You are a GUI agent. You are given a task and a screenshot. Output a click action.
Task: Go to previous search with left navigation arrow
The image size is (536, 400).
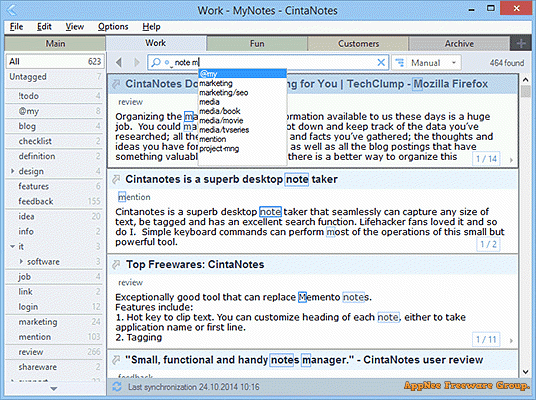point(119,62)
